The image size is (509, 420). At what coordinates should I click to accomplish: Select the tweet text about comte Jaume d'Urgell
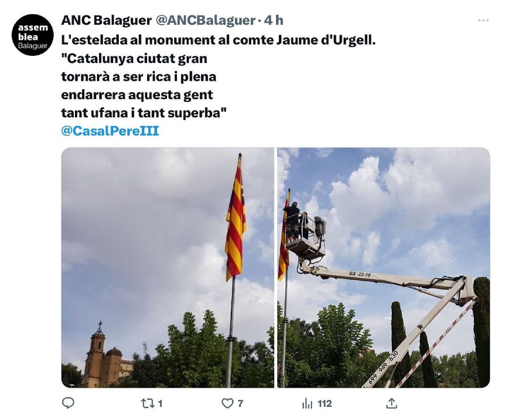tap(218, 40)
